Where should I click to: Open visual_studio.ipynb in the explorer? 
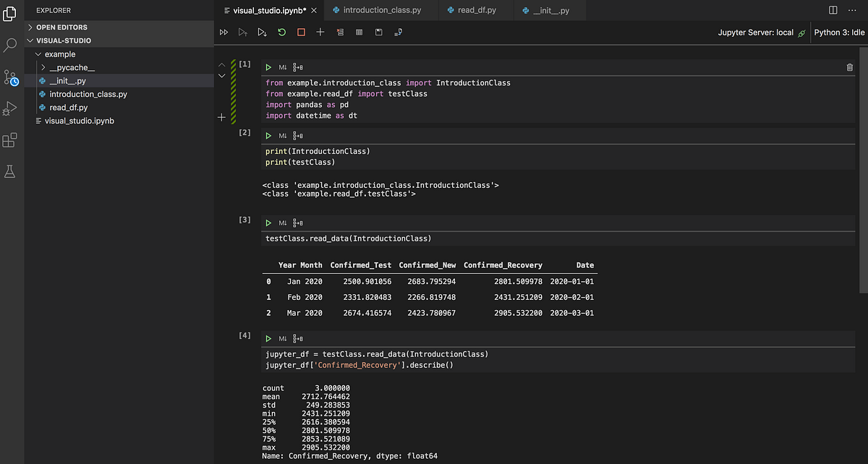(x=79, y=121)
